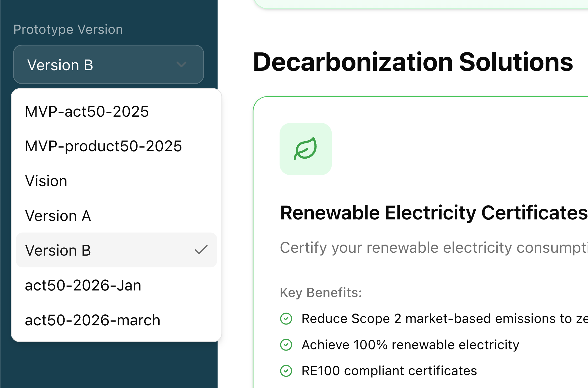Click the Renewable Electricity Certificates heading
588x388 pixels.
click(434, 213)
